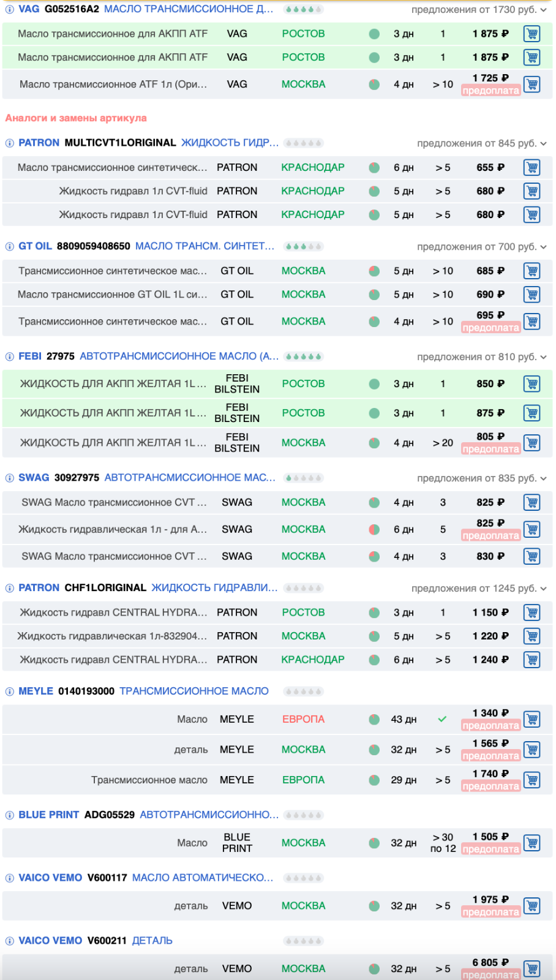
Task: Click the cart icon for GT OIL 690 ₽
Action: click(x=532, y=295)
